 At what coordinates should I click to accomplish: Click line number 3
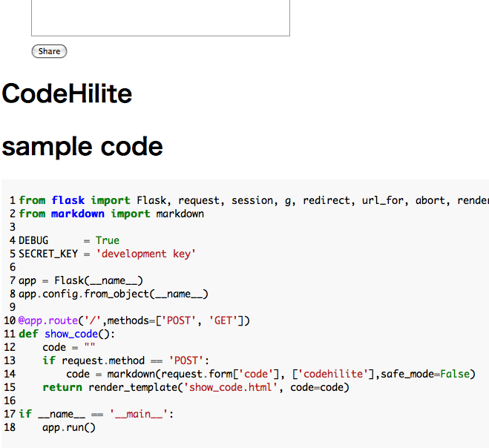coord(13,227)
